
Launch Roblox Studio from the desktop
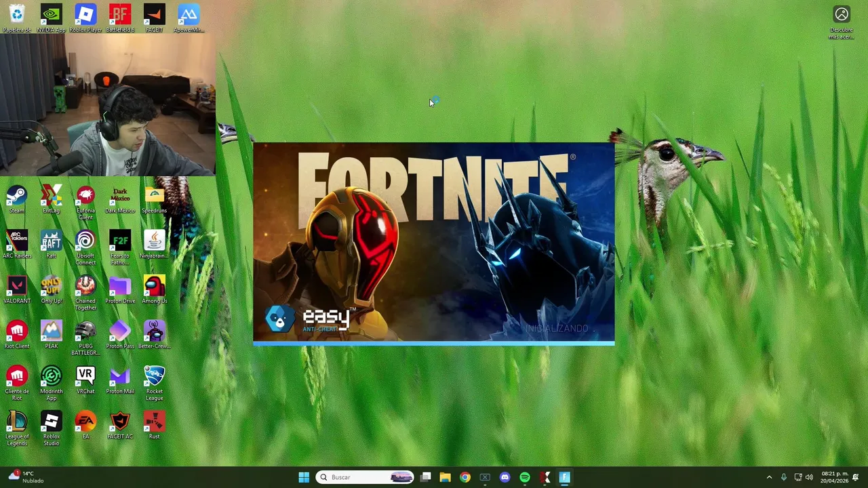[52, 429]
